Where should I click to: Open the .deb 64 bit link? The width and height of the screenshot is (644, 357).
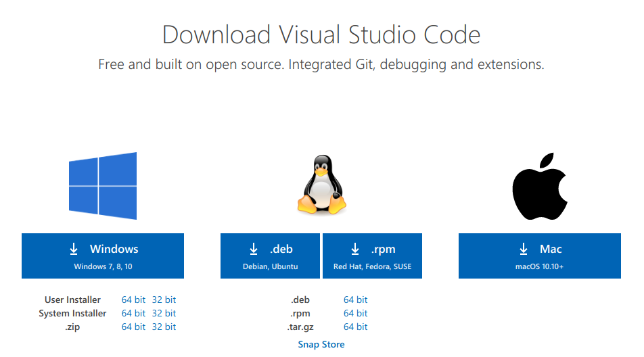356,300
